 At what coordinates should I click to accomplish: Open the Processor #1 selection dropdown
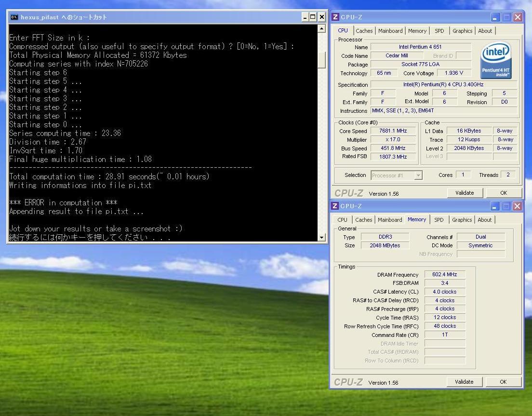click(418, 175)
